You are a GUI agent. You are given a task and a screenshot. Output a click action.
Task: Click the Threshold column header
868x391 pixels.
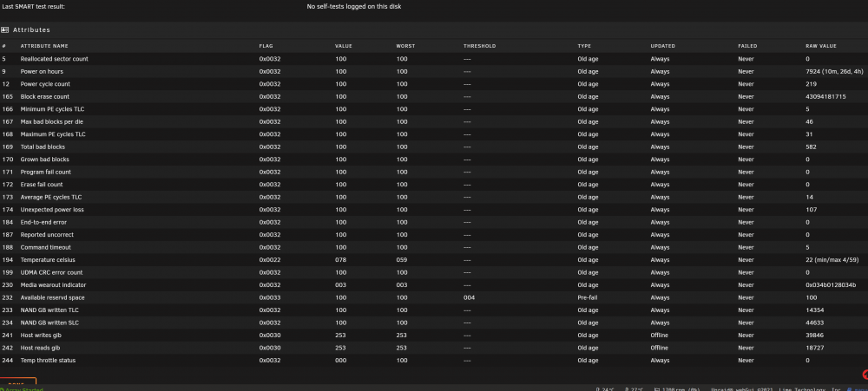point(479,46)
